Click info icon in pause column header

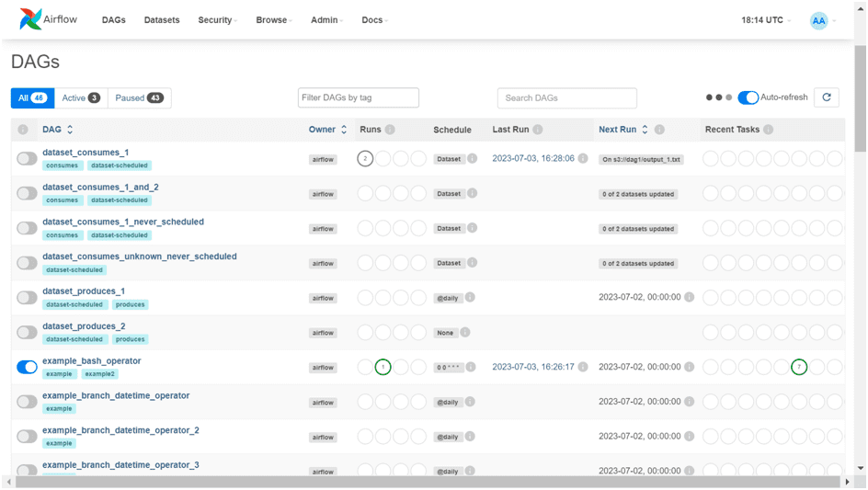coord(23,130)
